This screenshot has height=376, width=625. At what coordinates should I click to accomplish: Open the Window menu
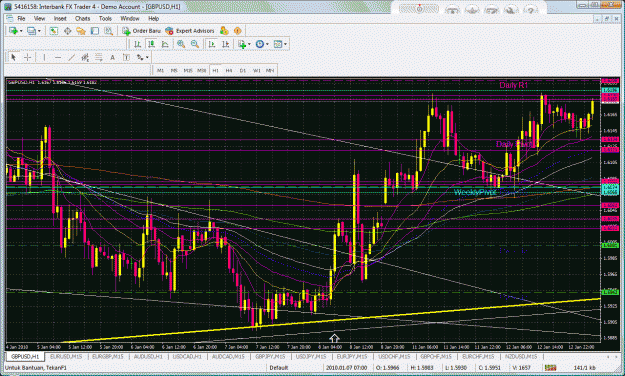[130, 18]
